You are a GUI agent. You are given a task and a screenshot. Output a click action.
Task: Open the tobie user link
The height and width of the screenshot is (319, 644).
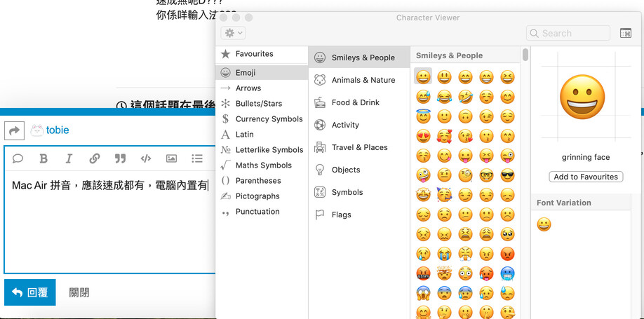click(57, 130)
